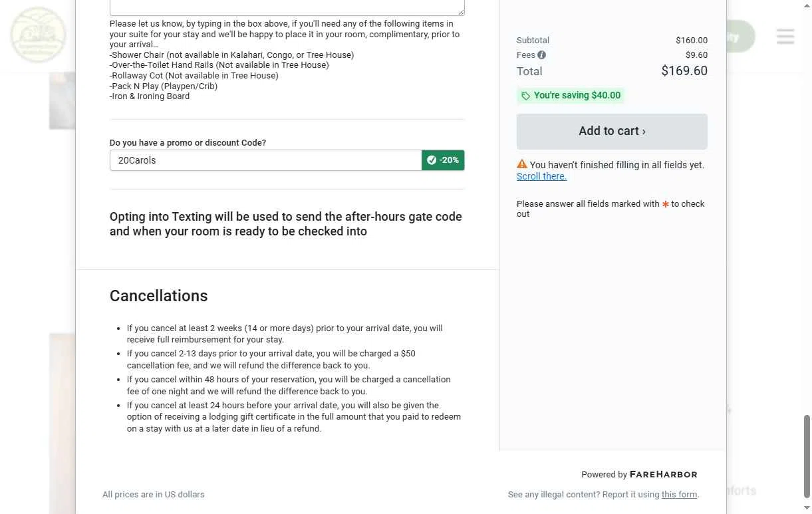The width and height of the screenshot is (812, 514).
Task: Click the faded site logo in header
Action: pos(38,35)
